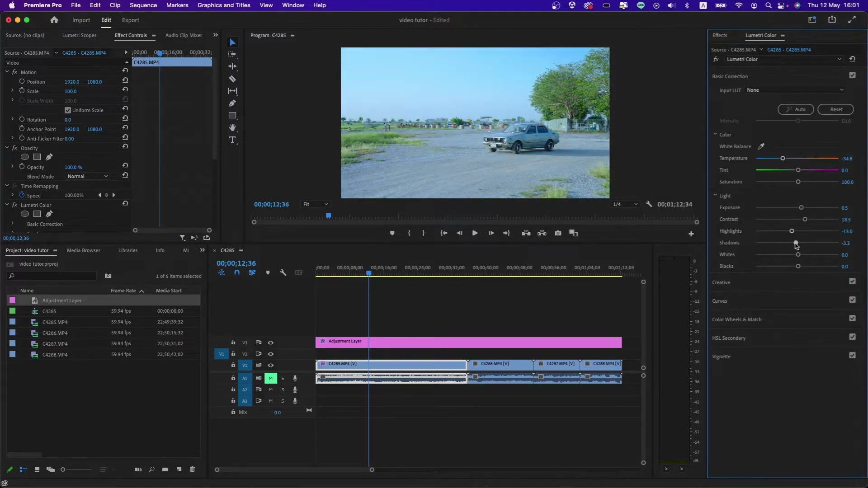The height and width of the screenshot is (488, 868).
Task: Select the Razor tool
Action: point(232,79)
